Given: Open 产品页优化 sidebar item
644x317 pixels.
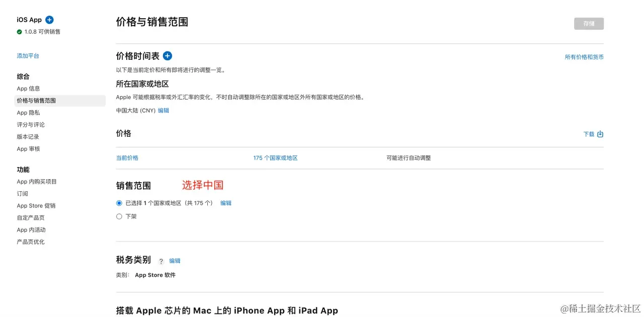Looking at the screenshot, I should [31, 242].
